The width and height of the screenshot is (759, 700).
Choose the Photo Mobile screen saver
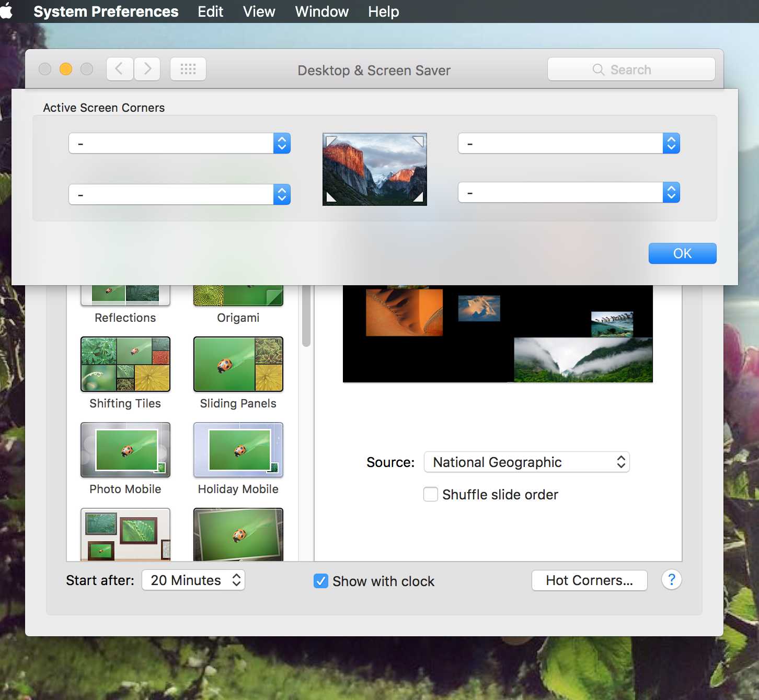125,450
